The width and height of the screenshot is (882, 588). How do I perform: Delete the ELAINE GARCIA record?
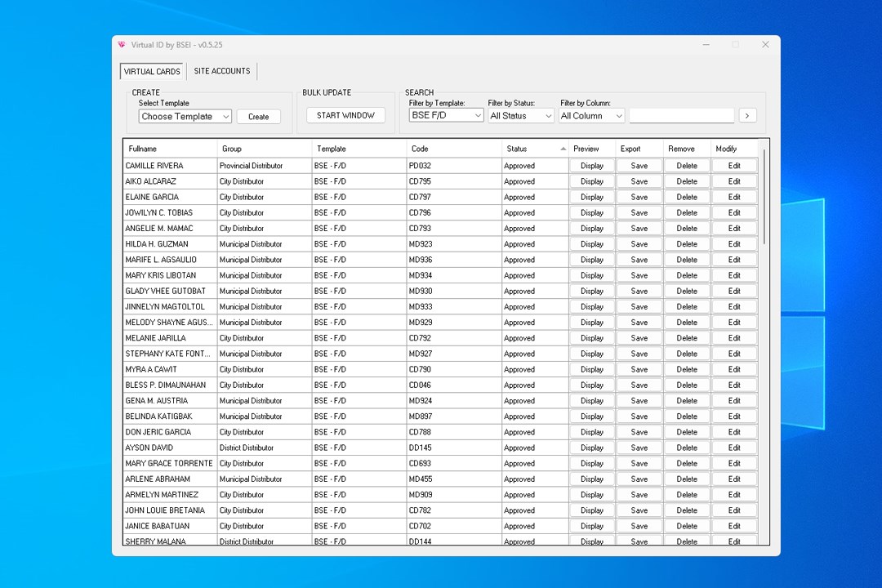(687, 197)
